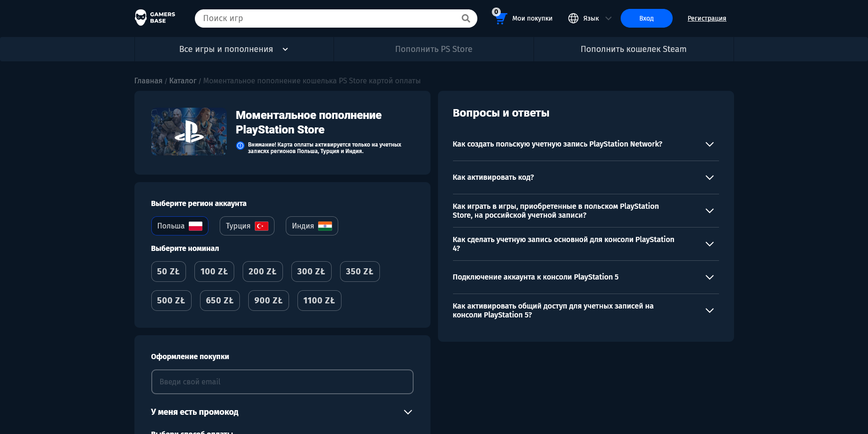The width and height of the screenshot is (868, 434).
Task: Click the blue info attention icon
Action: point(240,146)
